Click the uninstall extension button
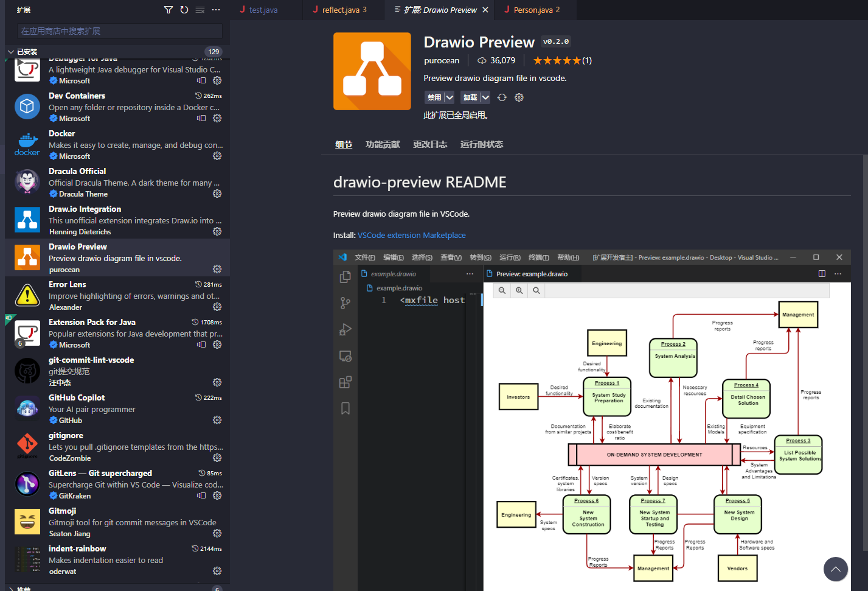 470,97
